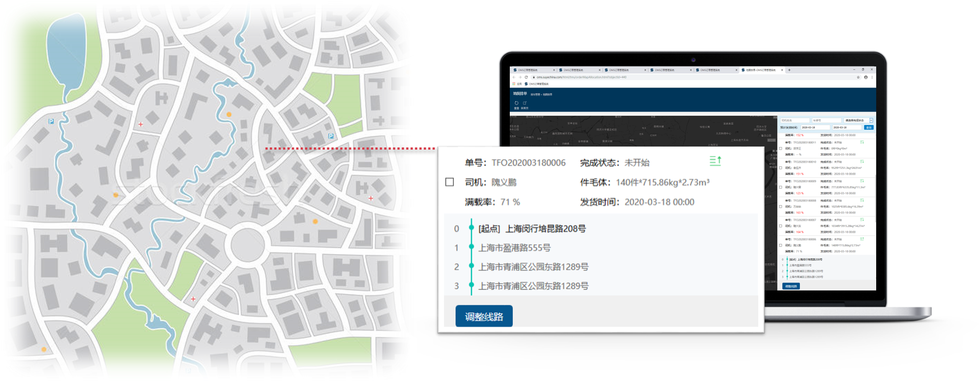
Task: Open the 请选择完成状态 dropdown
Action: [858, 120]
